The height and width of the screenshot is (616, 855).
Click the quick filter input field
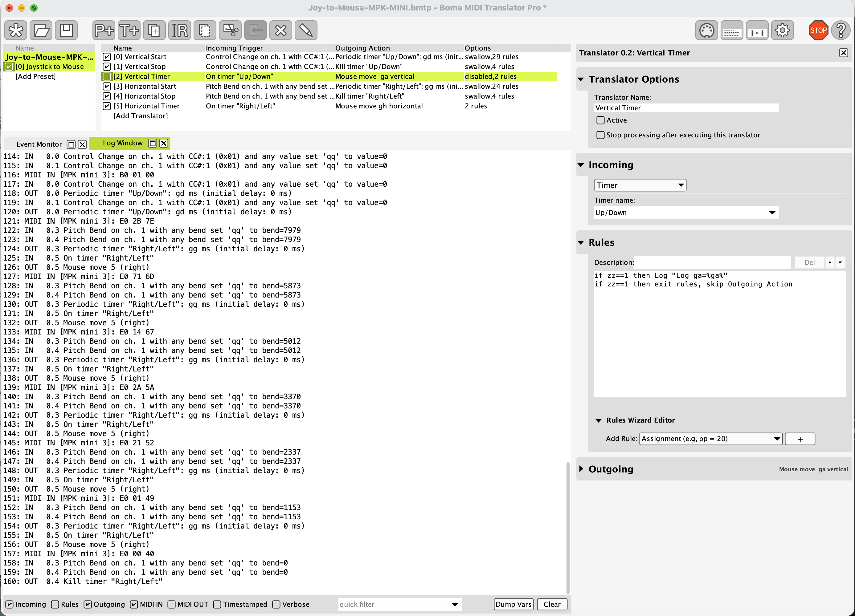point(394,604)
